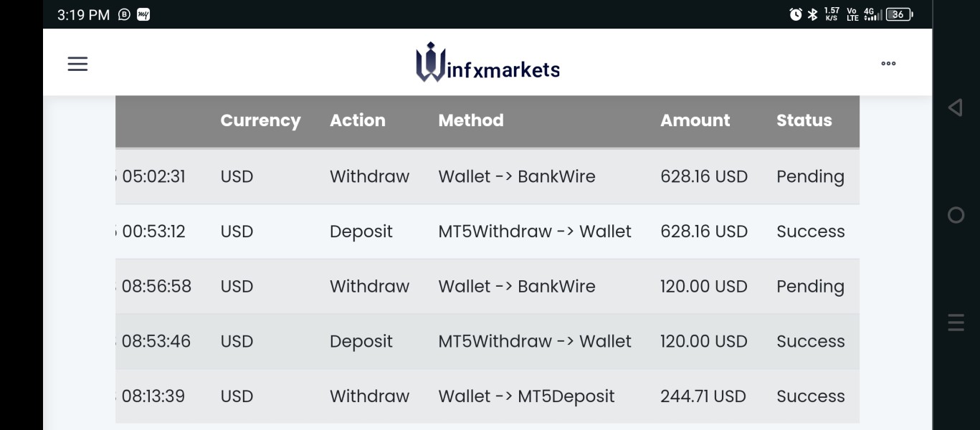The height and width of the screenshot is (430, 980).
Task: Click the Amount column header
Action: [695, 120]
